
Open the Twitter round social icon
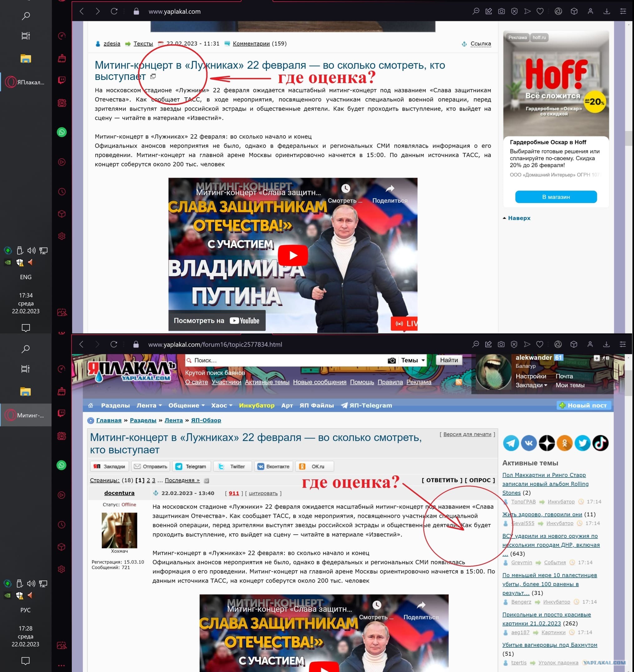582,443
